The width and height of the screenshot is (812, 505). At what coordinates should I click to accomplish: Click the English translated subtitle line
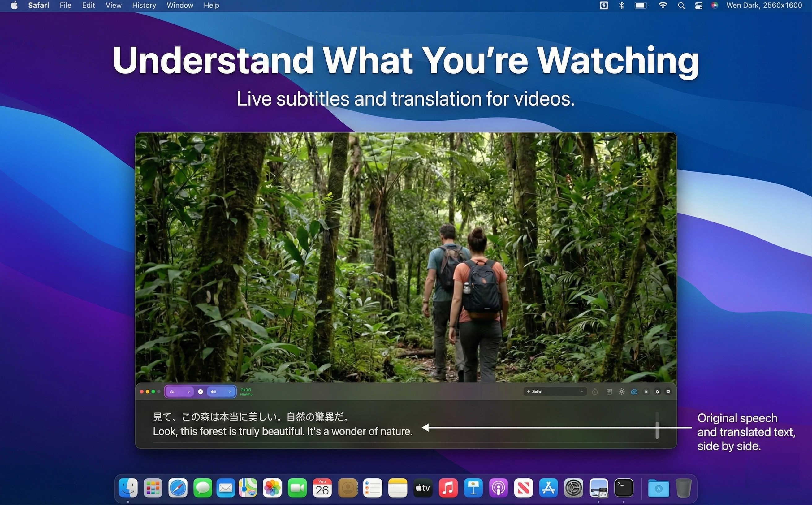click(283, 432)
